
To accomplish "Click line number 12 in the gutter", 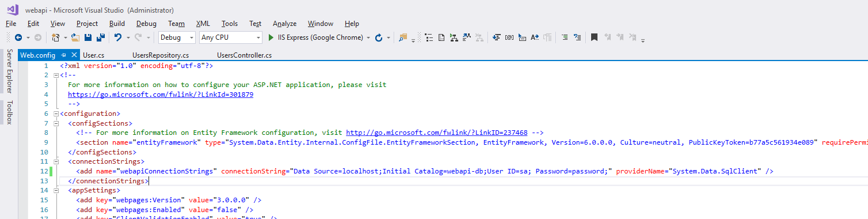I will coord(44,171).
